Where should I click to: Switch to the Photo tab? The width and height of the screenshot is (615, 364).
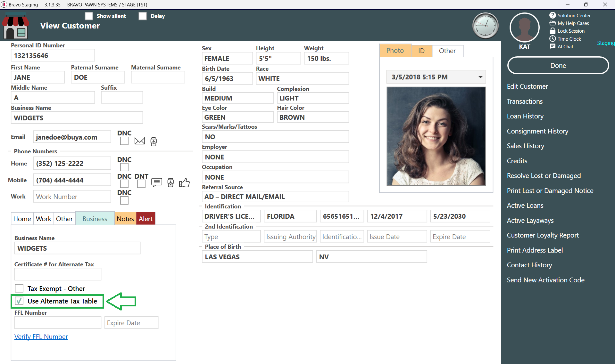pos(395,51)
